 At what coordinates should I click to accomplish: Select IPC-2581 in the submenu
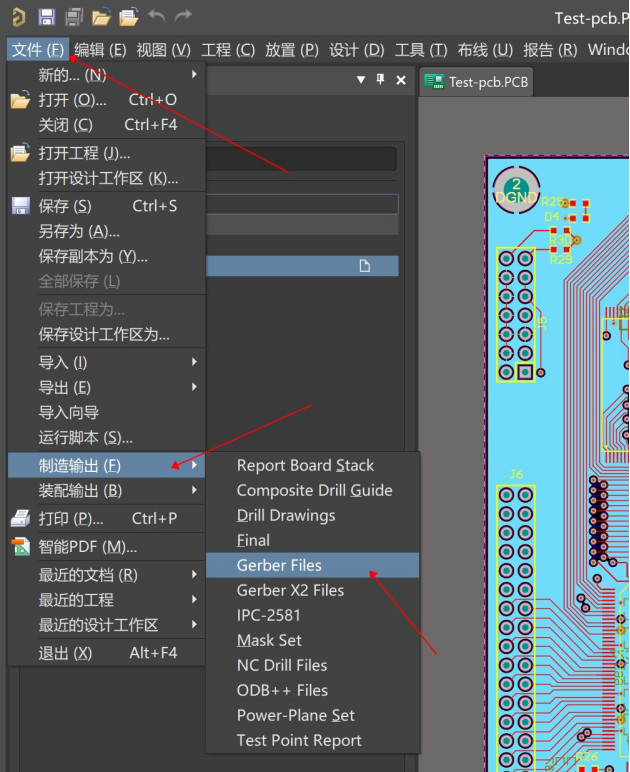pyautogui.click(x=313, y=615)
